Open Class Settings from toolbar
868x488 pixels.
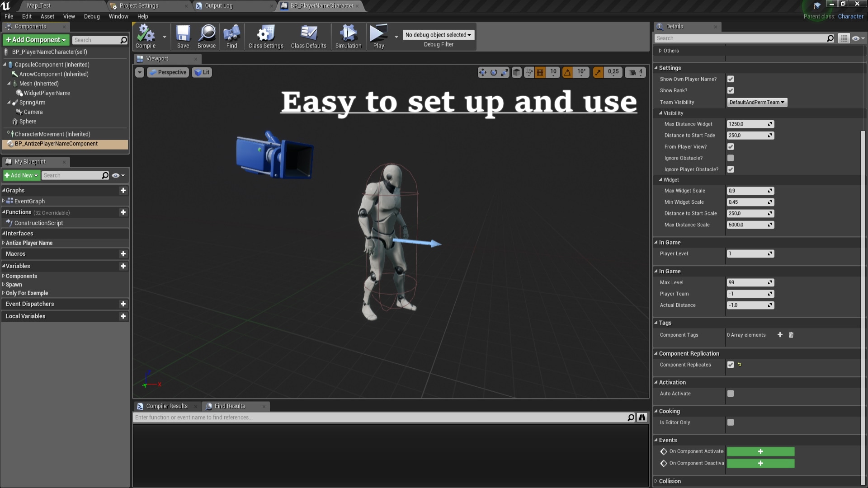click(x=265, y=36)
